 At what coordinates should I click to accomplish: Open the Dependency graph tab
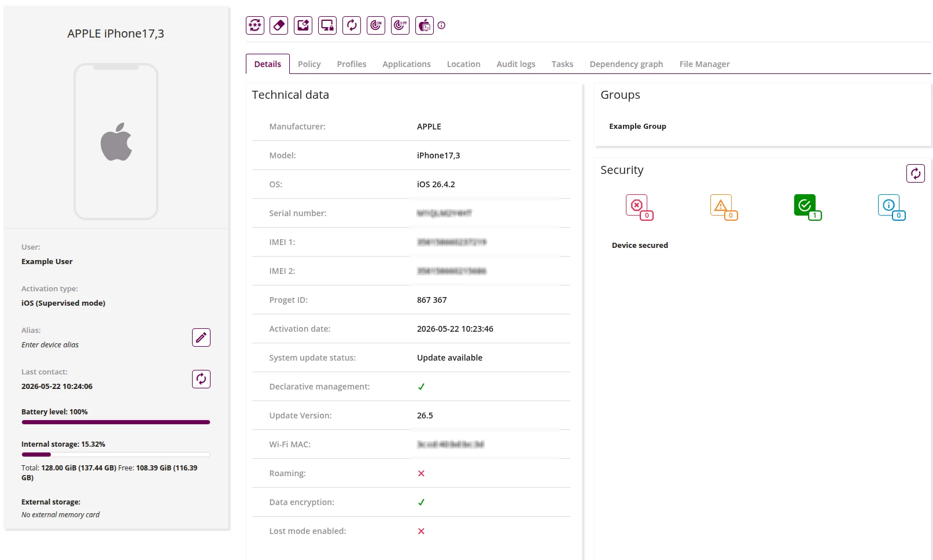[626, 64]
